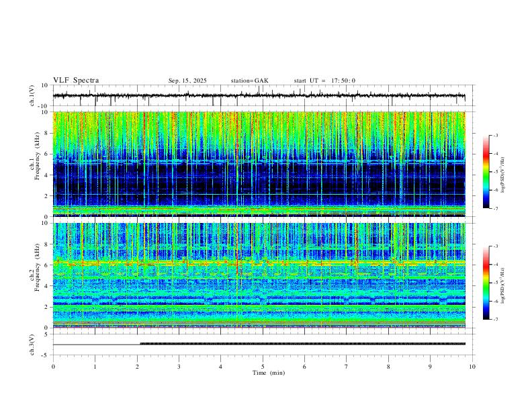Viewport: 532px width, 411px height.
Task: Click the ch.1(V) waveform axis label
Action: [32, 95]
